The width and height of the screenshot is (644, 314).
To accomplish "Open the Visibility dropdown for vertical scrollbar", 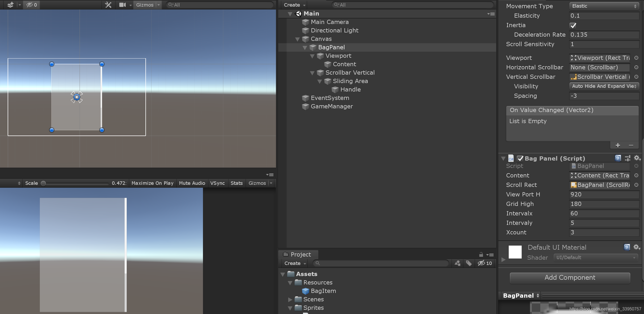I will (x=604, y=86).
